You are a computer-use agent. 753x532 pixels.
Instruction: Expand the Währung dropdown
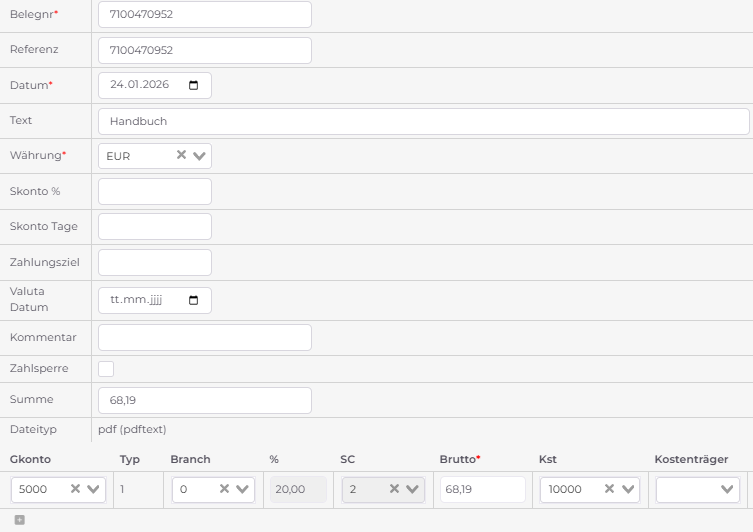pos(199,156)
